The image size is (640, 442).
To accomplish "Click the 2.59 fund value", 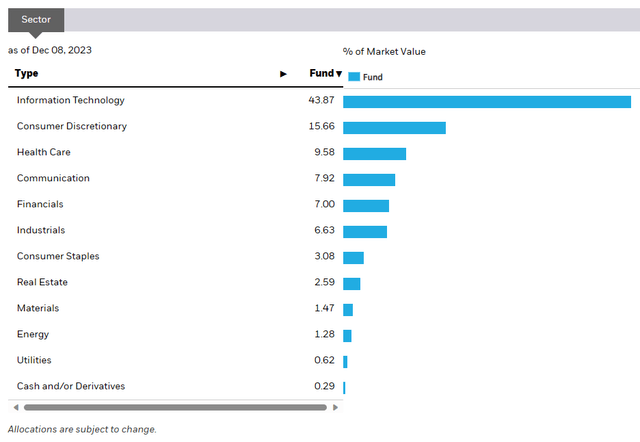I will pos(324,282).
